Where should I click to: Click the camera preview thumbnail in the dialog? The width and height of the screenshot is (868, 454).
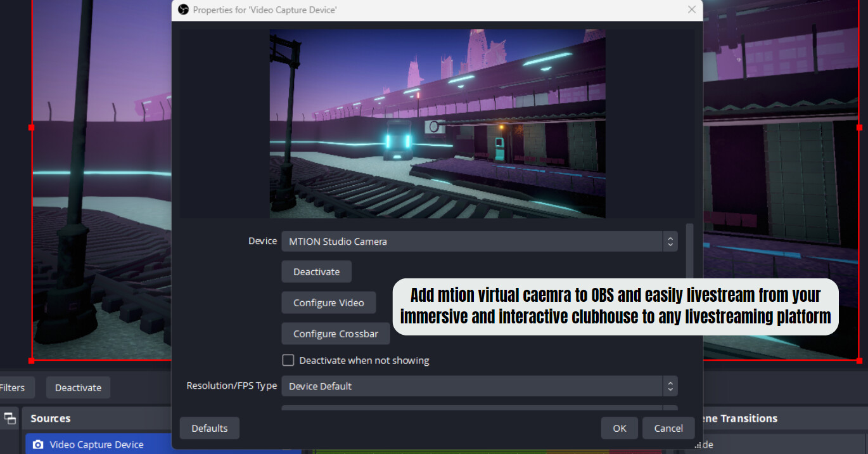[437, 124]
